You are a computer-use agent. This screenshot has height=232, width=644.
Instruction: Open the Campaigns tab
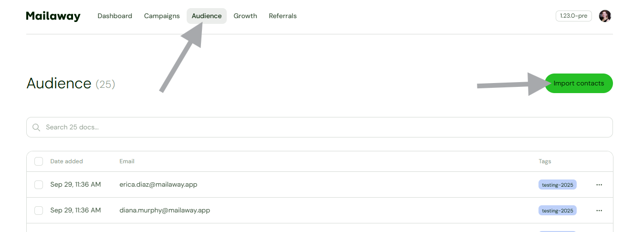point(162,16)
